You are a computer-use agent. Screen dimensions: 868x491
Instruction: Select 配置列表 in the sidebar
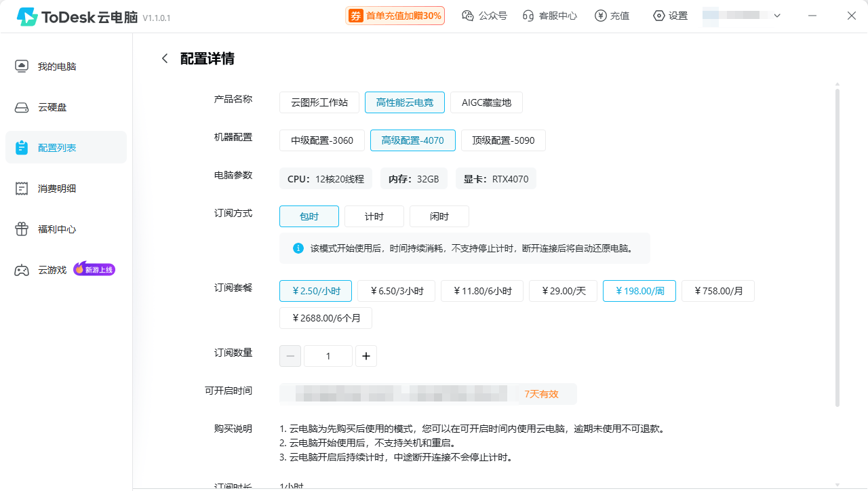click(66, 147)
